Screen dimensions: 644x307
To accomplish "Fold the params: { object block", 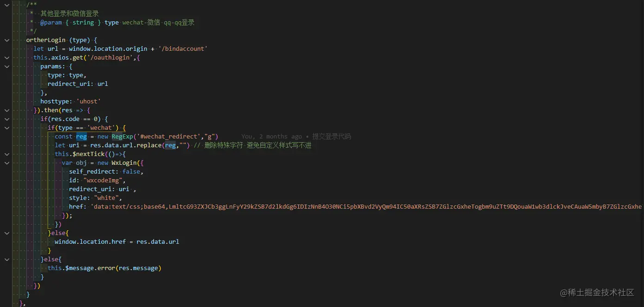I will (6, 66).
